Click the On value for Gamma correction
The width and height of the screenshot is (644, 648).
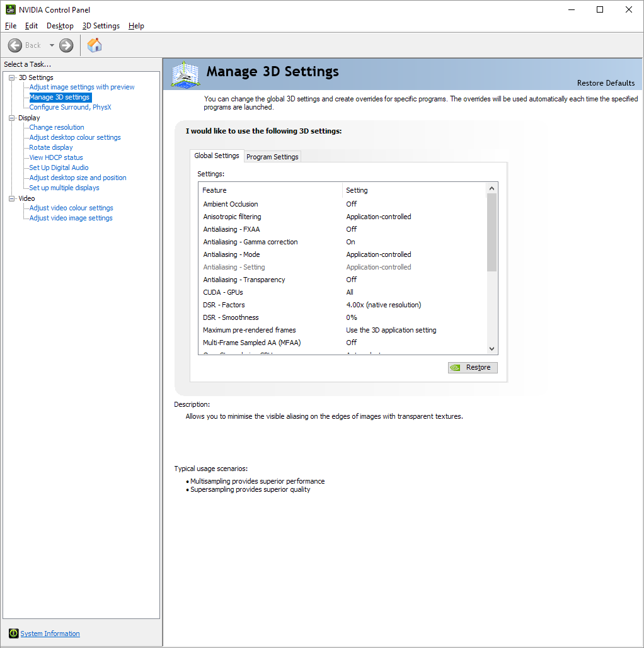click(x=351, y=242)
